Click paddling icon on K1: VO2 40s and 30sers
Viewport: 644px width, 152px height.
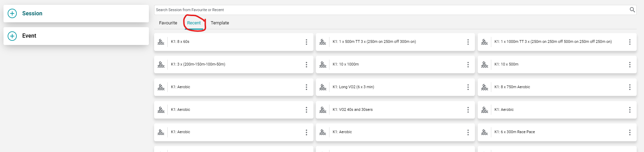pos(323,110)
